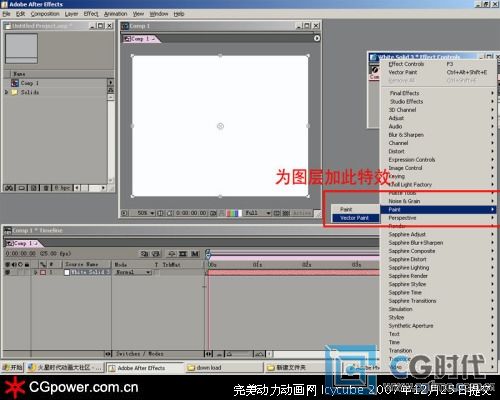
Task: Click the Solids folder icon in Project list
Action: click(x=14, y=92)
